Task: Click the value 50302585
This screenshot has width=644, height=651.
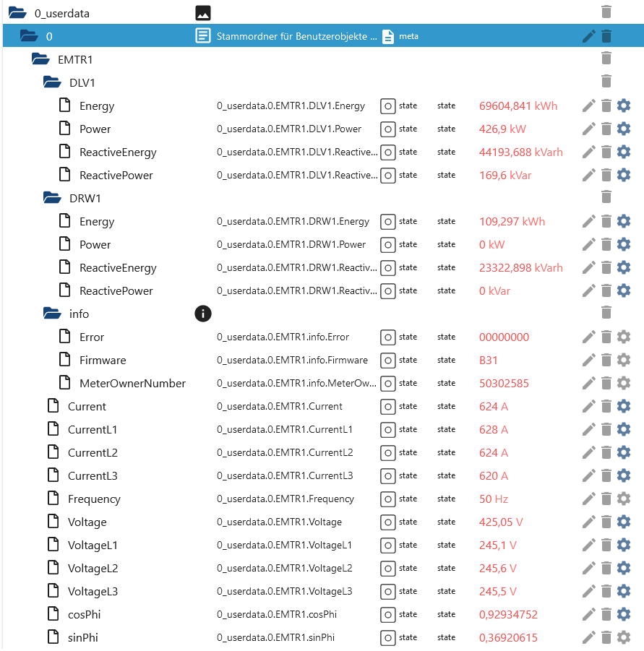Action: (504, 383)
